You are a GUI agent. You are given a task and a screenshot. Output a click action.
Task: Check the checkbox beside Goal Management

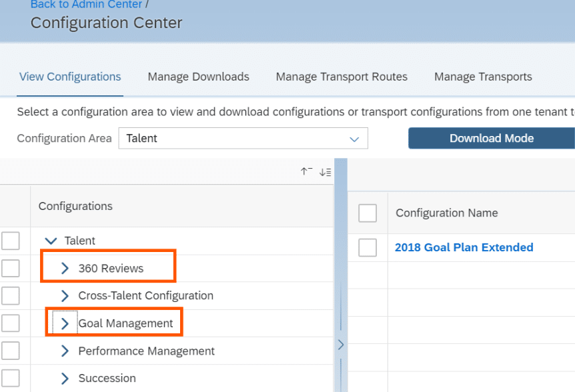point(11,323)
